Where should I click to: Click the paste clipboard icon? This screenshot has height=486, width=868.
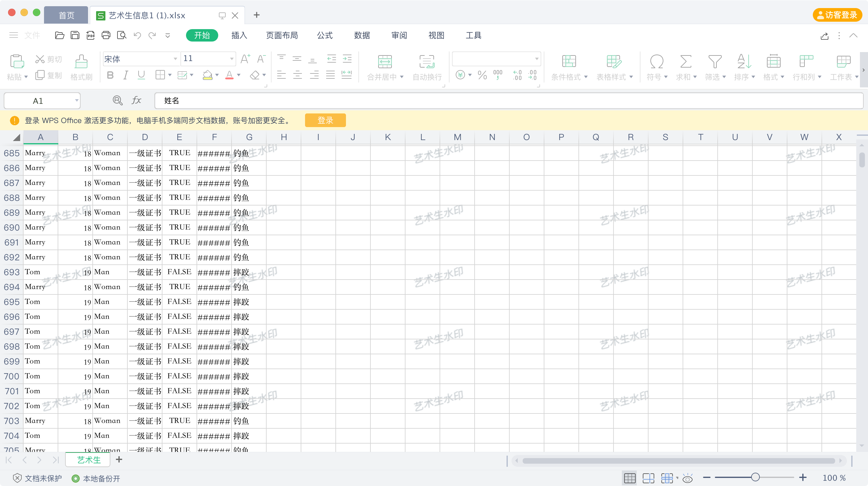click(17, 62)
